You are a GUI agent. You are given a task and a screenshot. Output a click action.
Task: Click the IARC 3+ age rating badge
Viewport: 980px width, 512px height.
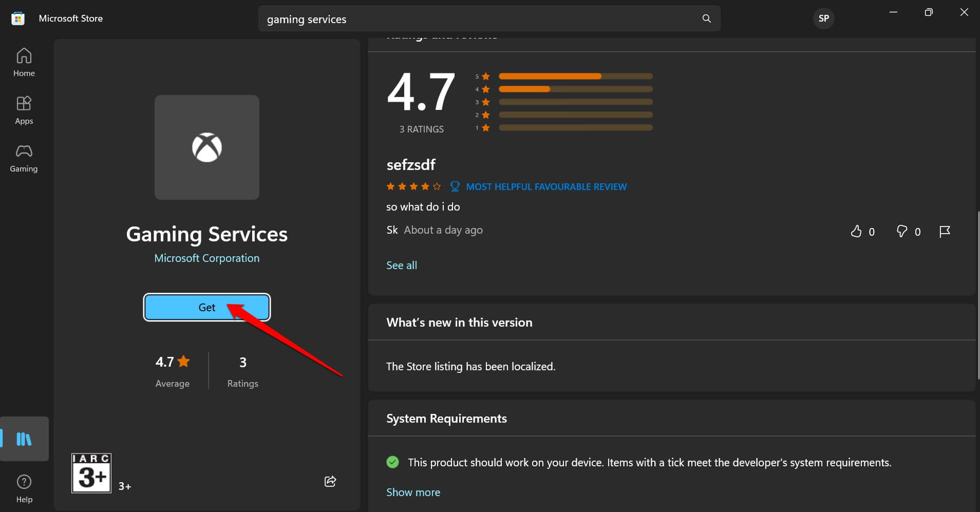[91, 473]
